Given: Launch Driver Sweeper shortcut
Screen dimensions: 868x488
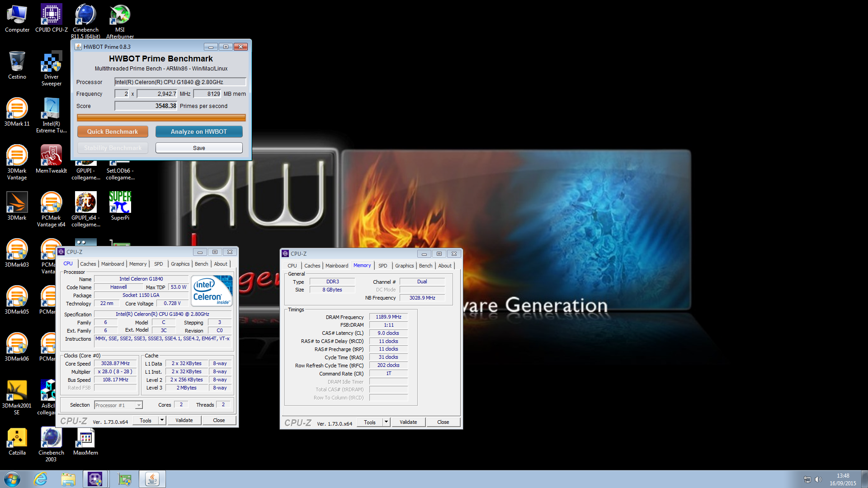Looking at the screenshot, I should coord(52,68).
